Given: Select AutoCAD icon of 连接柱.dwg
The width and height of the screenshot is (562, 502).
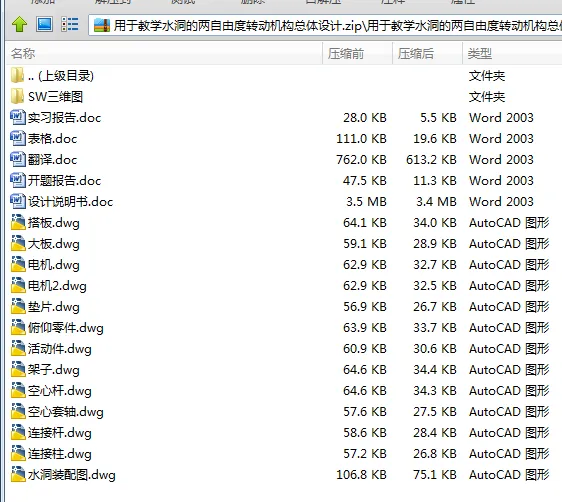Looking at the screenshot, I should tap(18, 453).
